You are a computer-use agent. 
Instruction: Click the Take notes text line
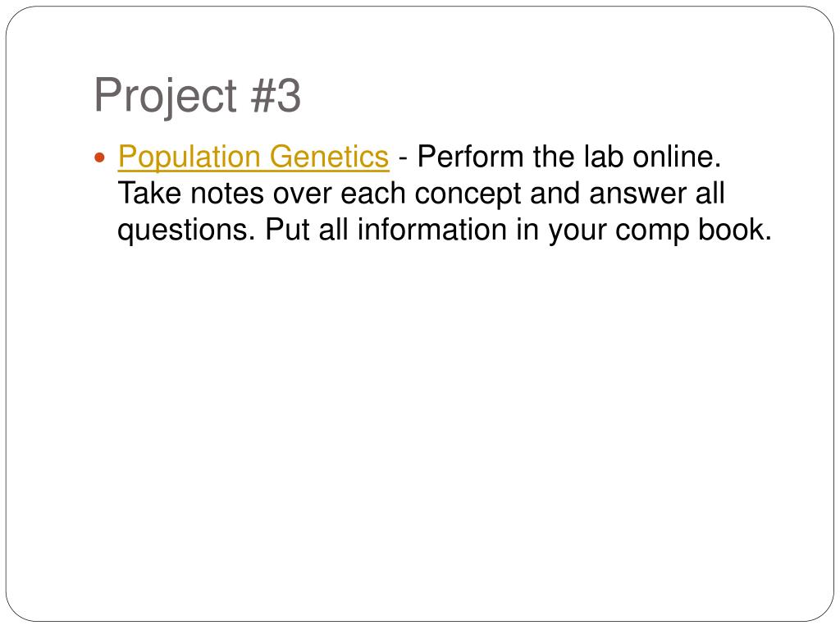tap(421, 194)
